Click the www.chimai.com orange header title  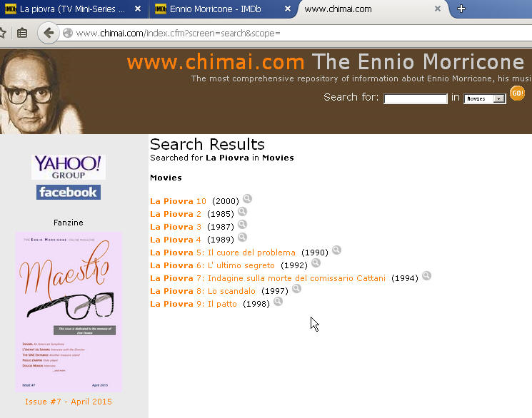[x=216, y=62]
